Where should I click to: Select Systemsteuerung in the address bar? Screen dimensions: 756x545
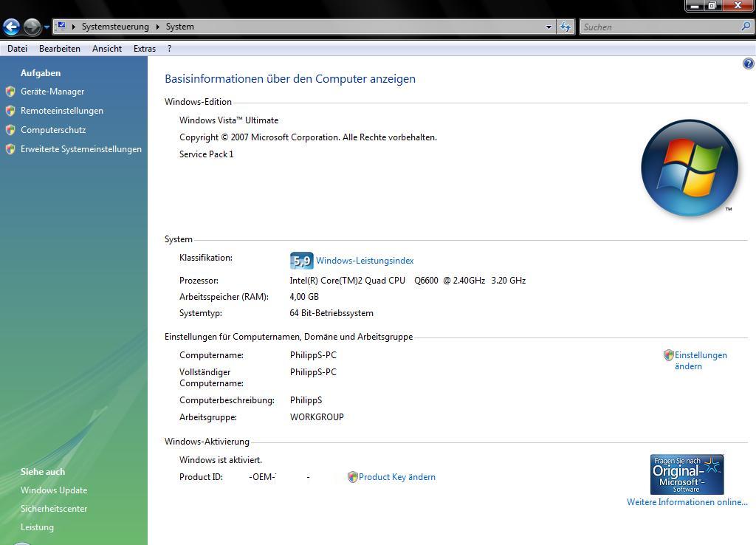[115, 27]
